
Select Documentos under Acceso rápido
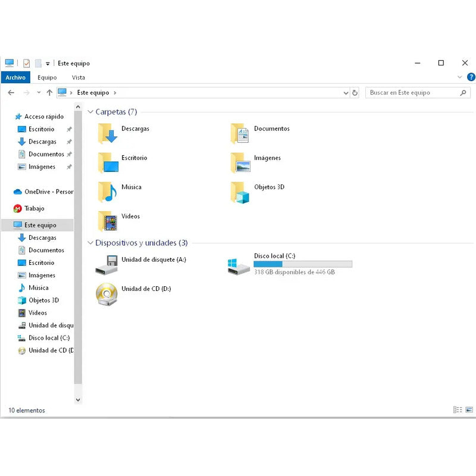point(46,154)
